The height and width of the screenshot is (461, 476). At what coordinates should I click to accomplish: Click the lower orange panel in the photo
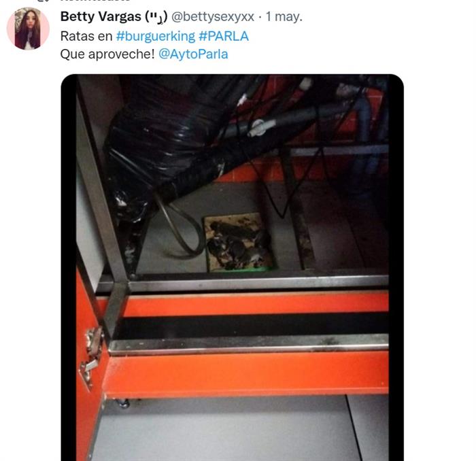246,374
